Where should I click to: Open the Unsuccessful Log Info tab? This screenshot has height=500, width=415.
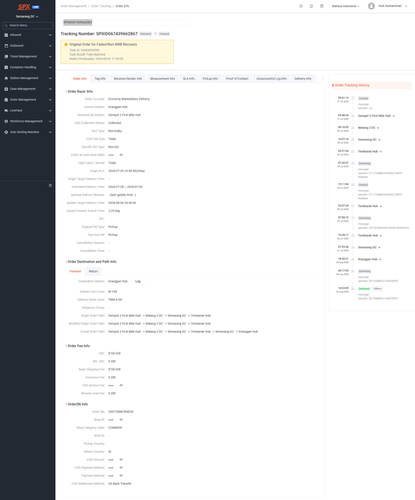click(x=271, y=79)
